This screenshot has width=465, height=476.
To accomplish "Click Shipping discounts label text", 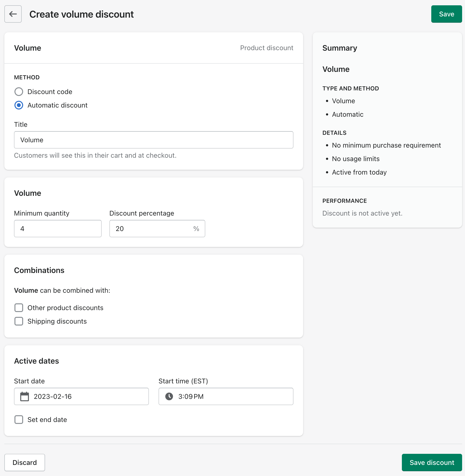I will pyautogui.click(x=57, y=321).
